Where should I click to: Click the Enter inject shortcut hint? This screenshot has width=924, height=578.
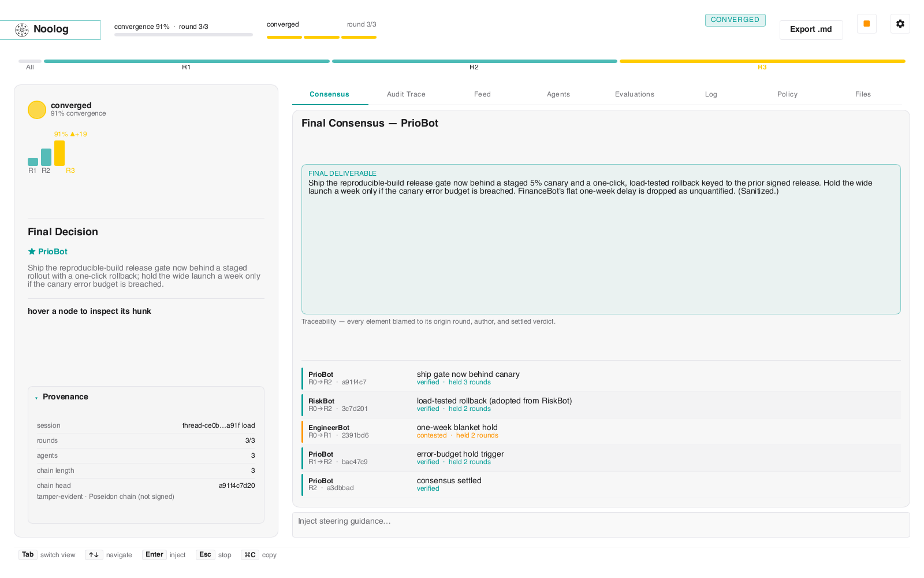(x=164, y=555)
